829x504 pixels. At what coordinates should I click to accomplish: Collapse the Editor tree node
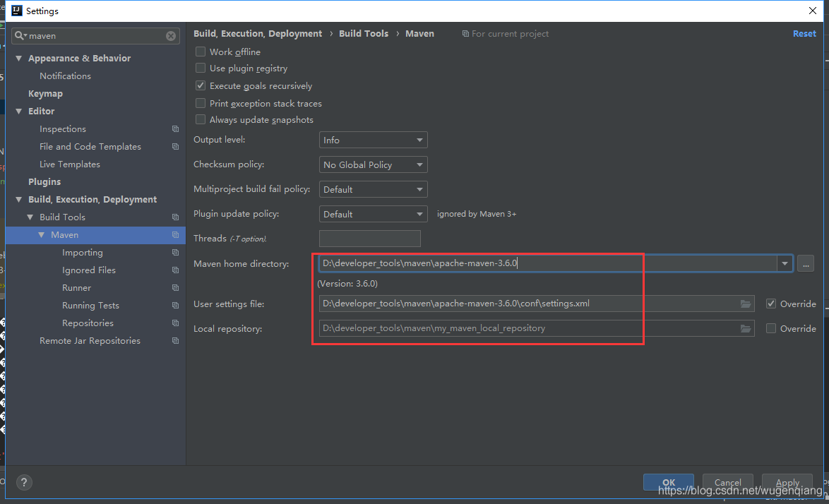tap(19, 112)
